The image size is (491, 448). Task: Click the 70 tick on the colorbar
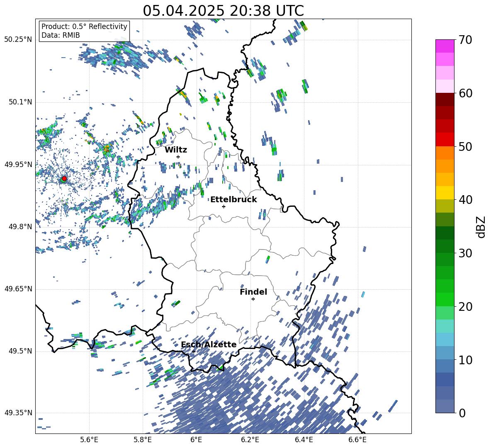point(465,40)
